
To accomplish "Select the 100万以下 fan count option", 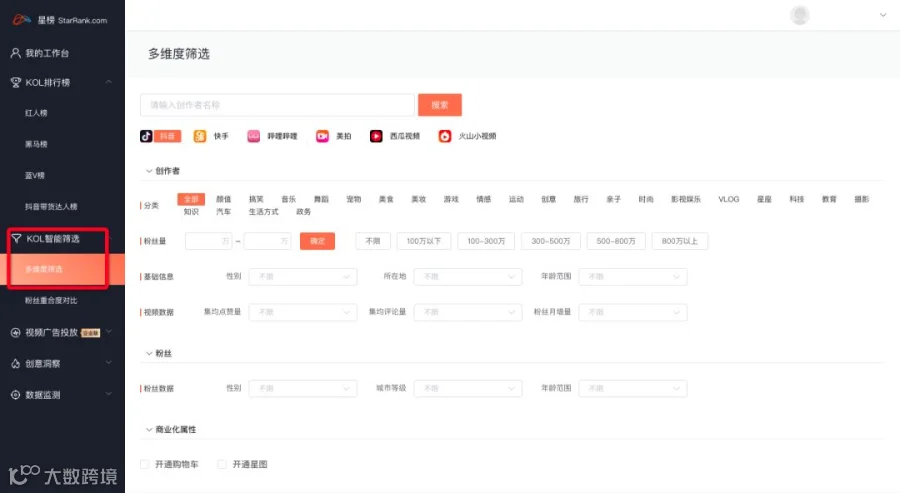I will coord(424,241).
